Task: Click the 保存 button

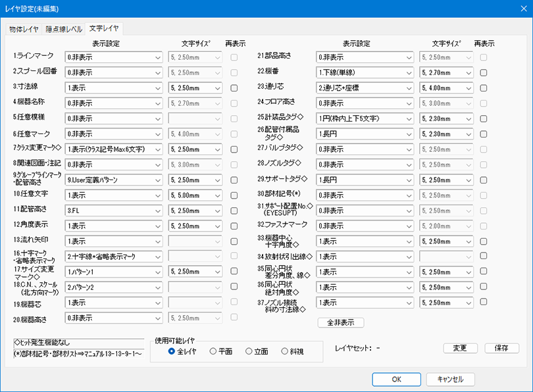Action: pyautogui.click(x=501, y=348)
